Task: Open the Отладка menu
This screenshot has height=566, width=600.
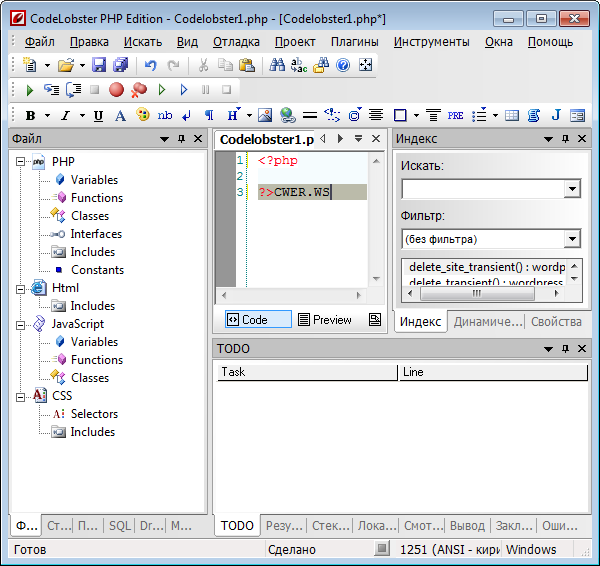Action: 236,41
